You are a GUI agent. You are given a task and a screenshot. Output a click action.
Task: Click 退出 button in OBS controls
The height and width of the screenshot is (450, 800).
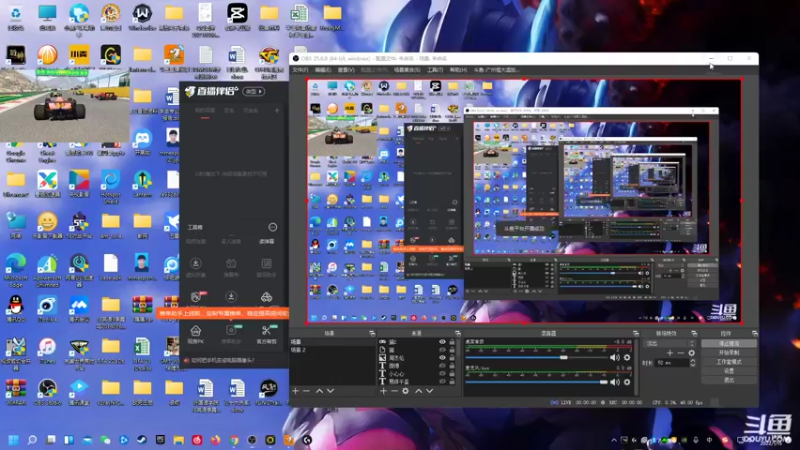729,380
